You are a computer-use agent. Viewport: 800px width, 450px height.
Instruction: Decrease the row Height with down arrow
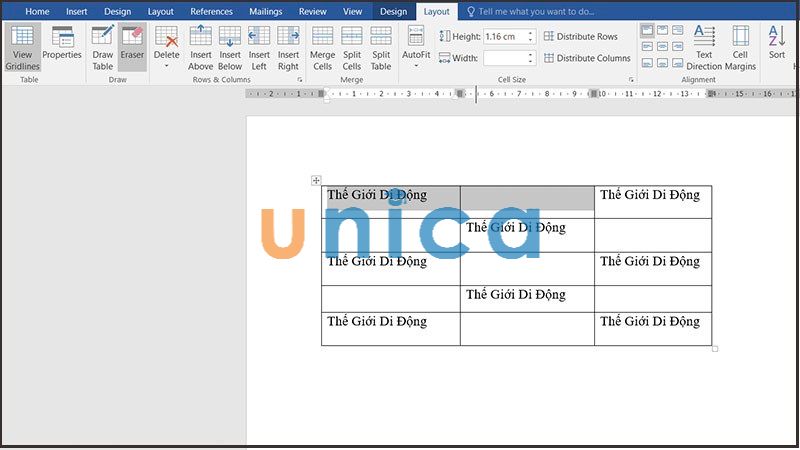pos(531,40)
